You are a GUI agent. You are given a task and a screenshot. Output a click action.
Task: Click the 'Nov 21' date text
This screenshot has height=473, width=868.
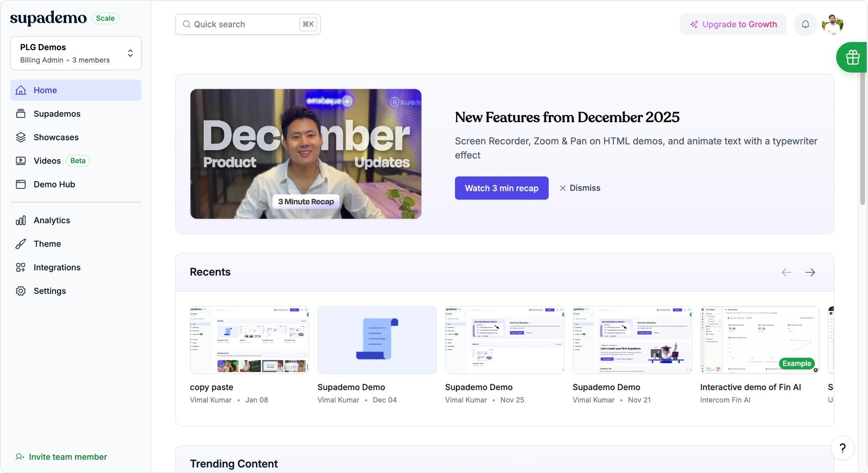point(639,400)
